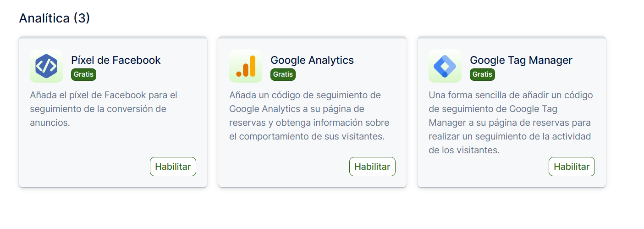Click the Facebook pixel description text
Image resolution: width=644 pixels, height=229 pixels.
pos(103,109)
